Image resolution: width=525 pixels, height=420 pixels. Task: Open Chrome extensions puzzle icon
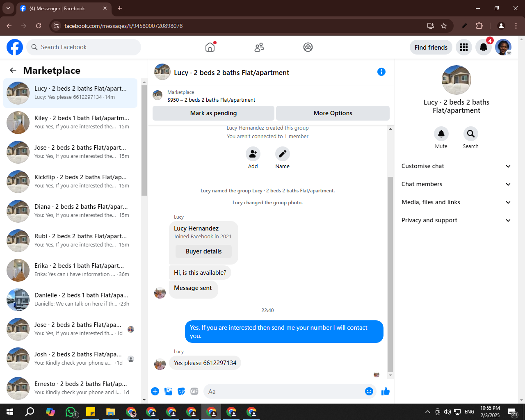point(479,26)
